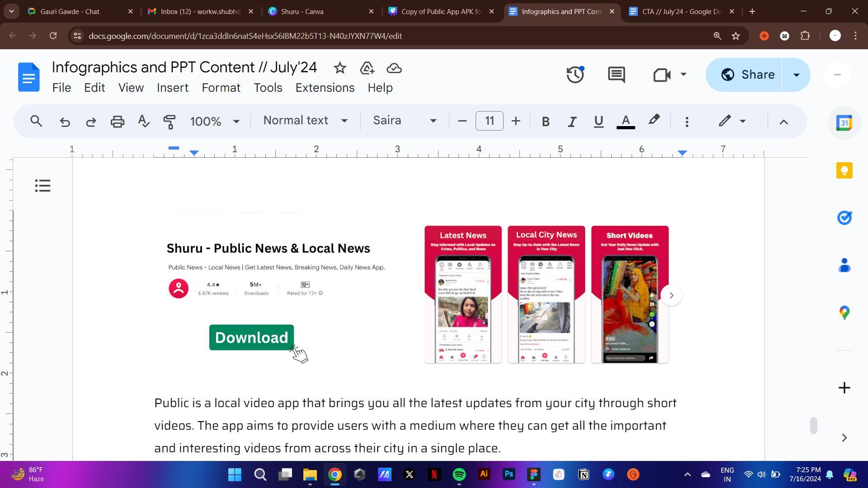The width and height of the screenshot is (868, 488).
Task: Click the font size input field
Action: click(x=489, y=121)
